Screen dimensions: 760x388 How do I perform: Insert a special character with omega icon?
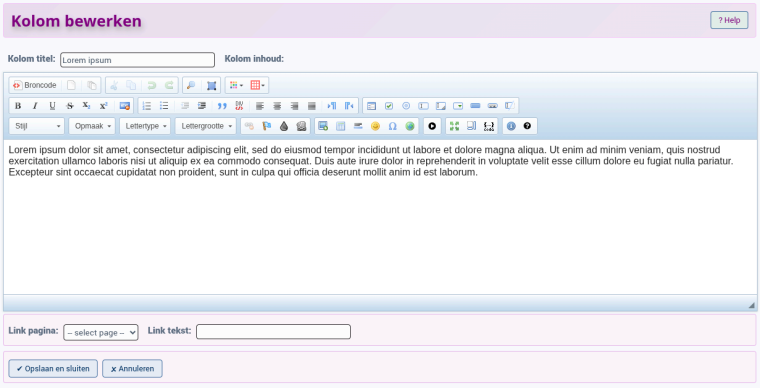point(393,126)
